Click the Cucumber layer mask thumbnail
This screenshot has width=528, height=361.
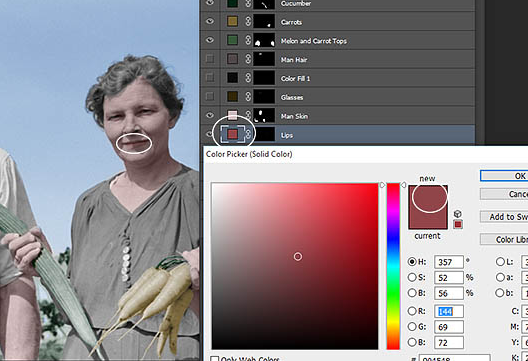[264, 4]
